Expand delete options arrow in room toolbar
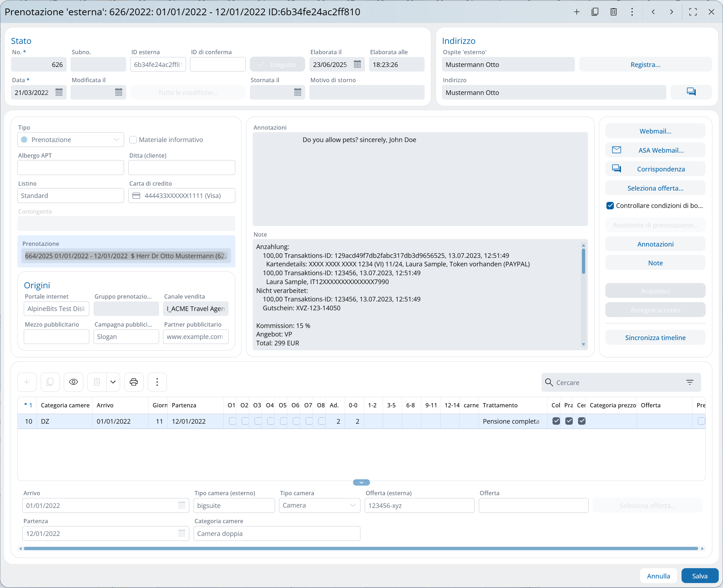Viewport: 723px width, 588px height. tap(113, 382)
